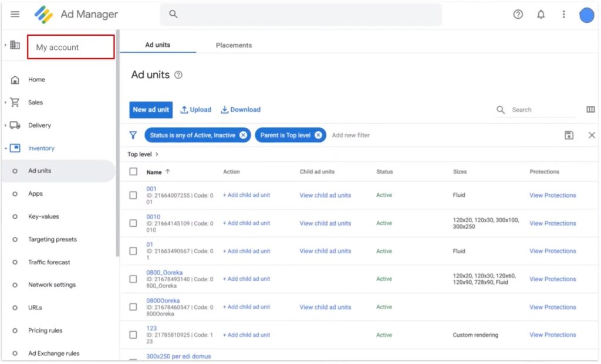Save the current filter view
Screen dimensions: 601x364
569,135
